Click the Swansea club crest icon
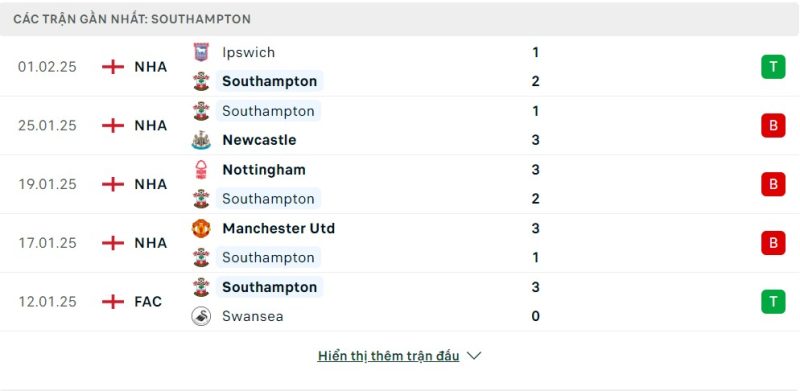This screenshot has height=391, width=800. click(201, 316)
